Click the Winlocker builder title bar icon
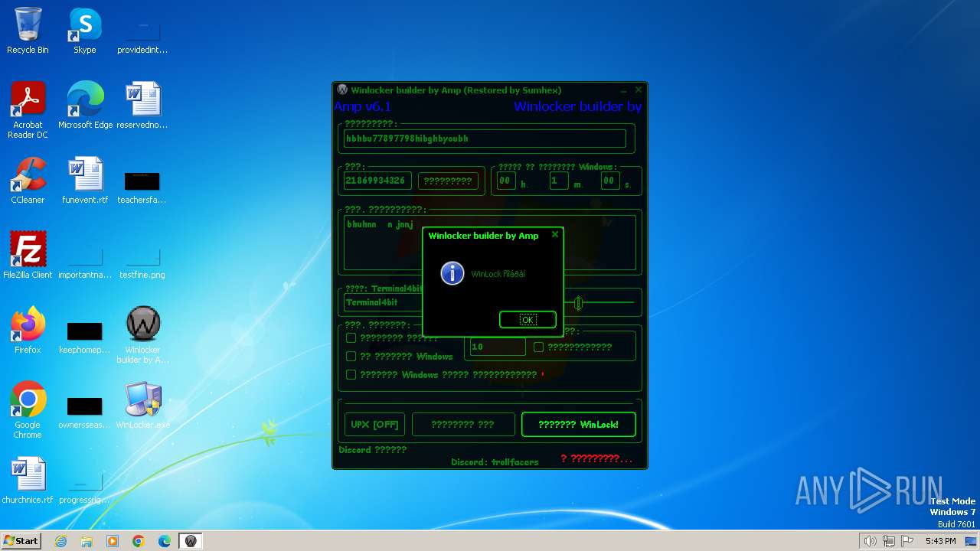980x551 pixels. 342,90
